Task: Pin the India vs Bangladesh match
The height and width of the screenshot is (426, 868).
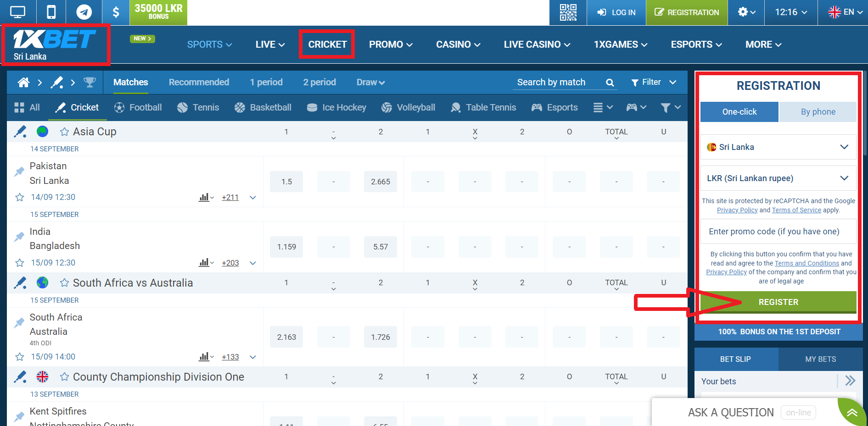Action: point(19,237)
